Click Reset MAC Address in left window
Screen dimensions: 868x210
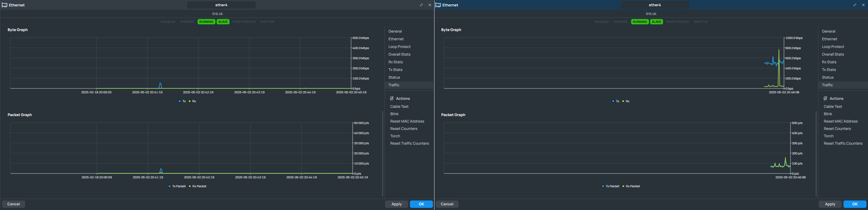[407, 122]
